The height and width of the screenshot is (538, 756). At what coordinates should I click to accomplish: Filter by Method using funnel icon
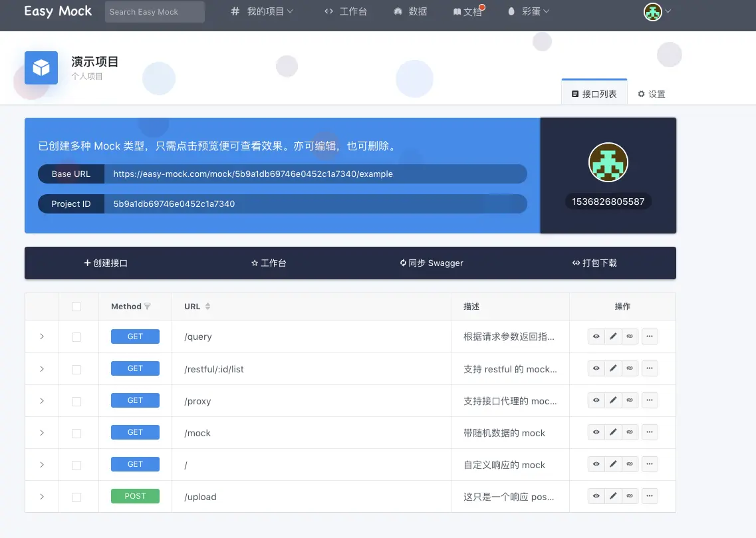click(x=148, y=307)
